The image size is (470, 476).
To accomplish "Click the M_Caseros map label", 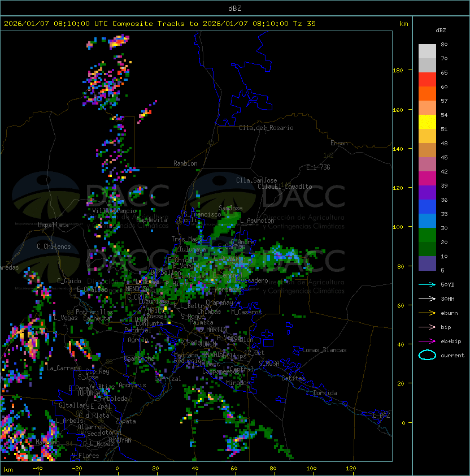I will coord(246,311).
